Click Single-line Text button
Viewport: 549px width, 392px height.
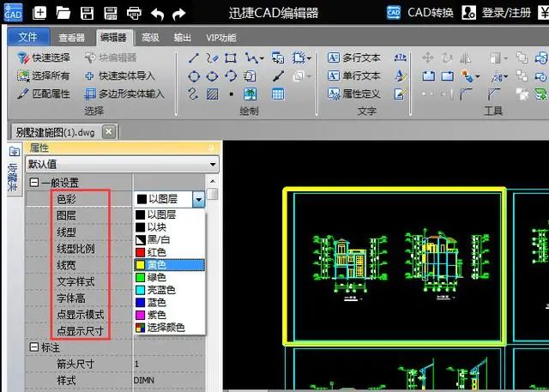(x=353, y=75)
